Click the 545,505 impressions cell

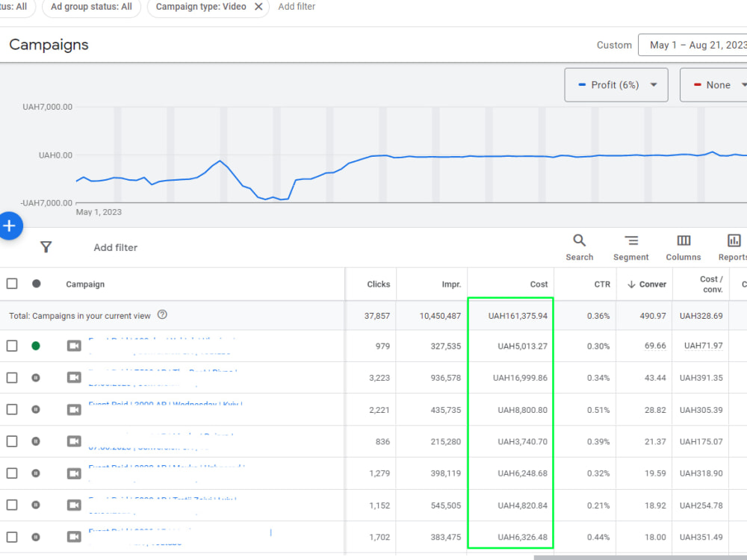pos(446,505)
